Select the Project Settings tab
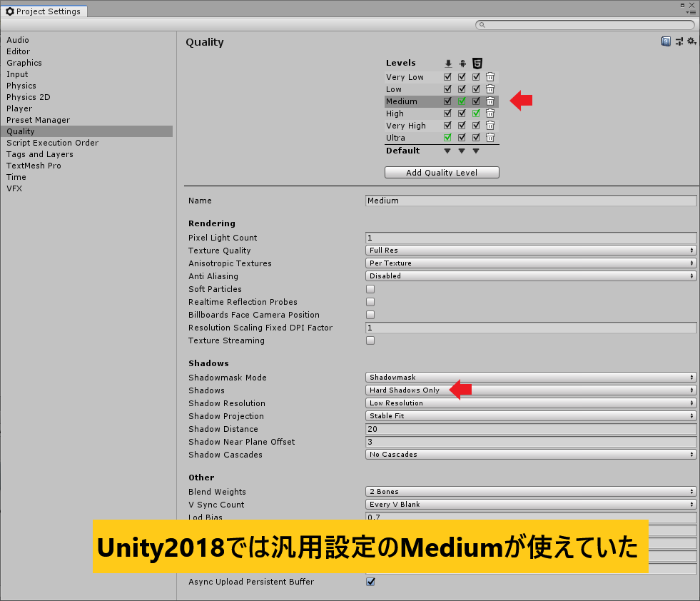The height and width of the screenshot is (601, 700). tap(44, 11)
